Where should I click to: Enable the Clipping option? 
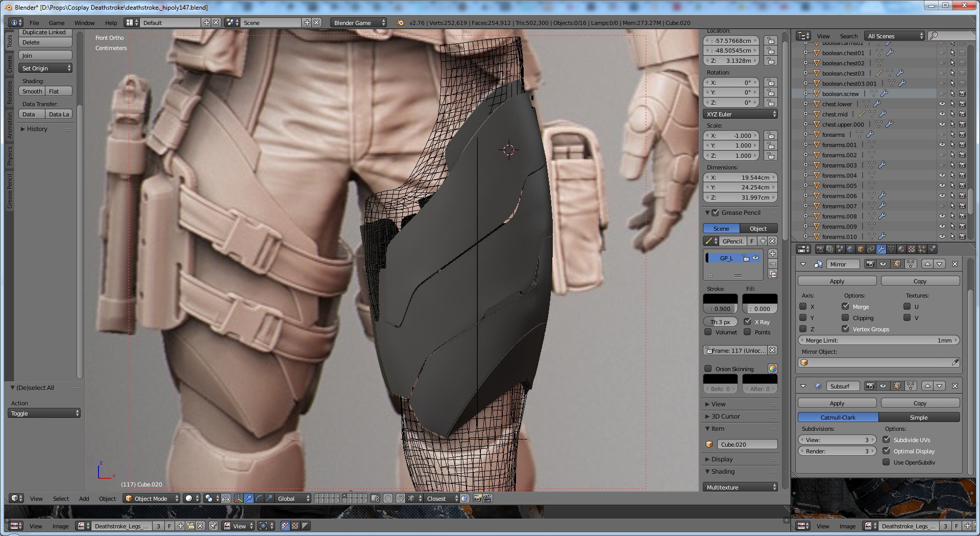(x=846, y=318)
